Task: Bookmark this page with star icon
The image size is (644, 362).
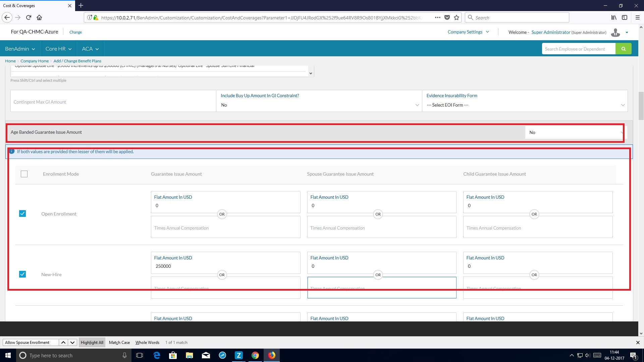Action: point(457,17)
